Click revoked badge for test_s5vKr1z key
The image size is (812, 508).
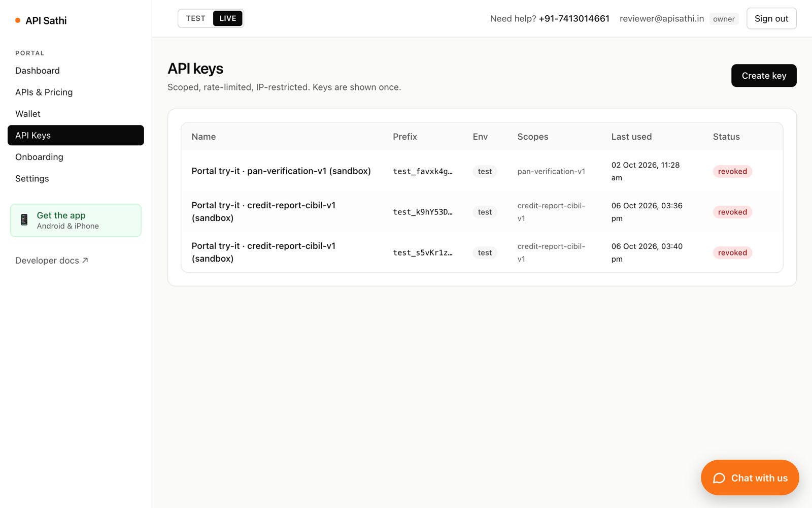click(732, 252)
